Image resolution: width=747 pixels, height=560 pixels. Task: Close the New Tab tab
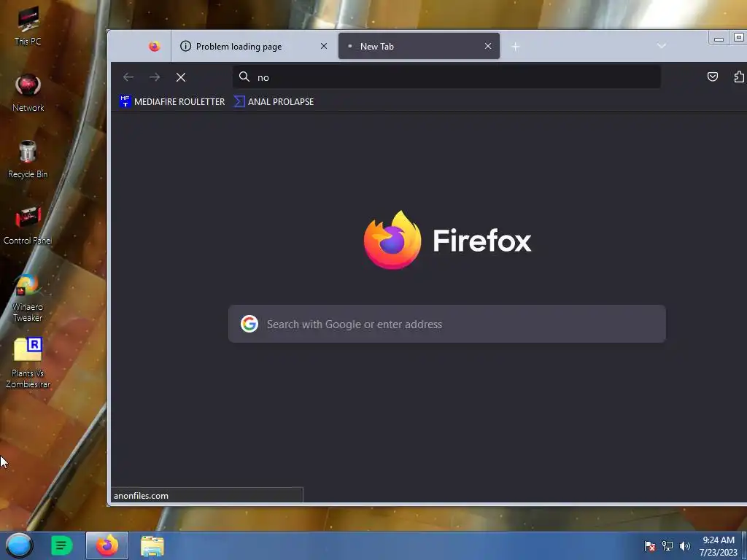pos(488,46)
